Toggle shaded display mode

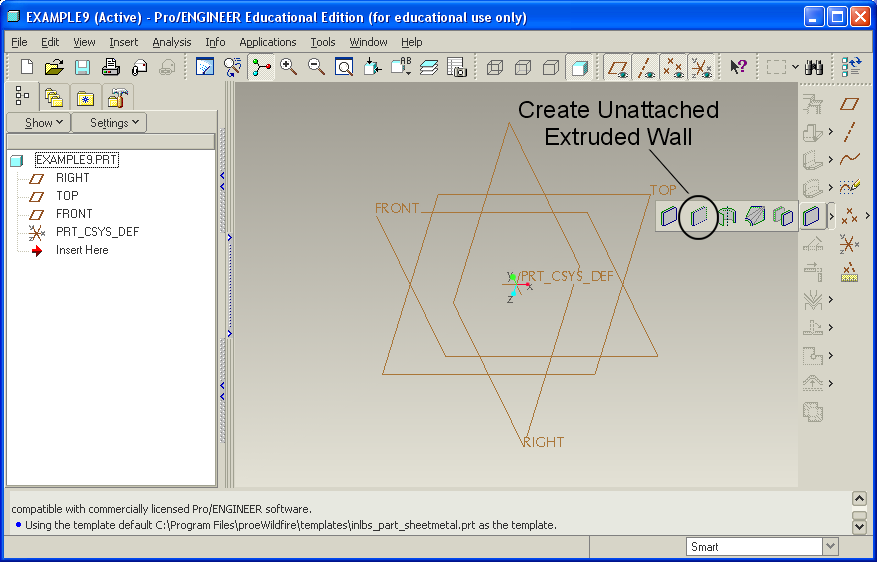(578, 67)
